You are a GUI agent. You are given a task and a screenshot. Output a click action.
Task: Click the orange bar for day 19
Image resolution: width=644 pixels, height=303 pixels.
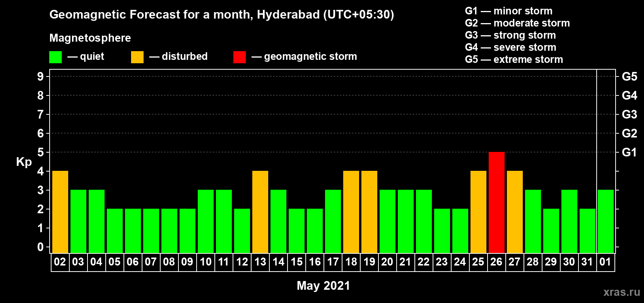369,212
